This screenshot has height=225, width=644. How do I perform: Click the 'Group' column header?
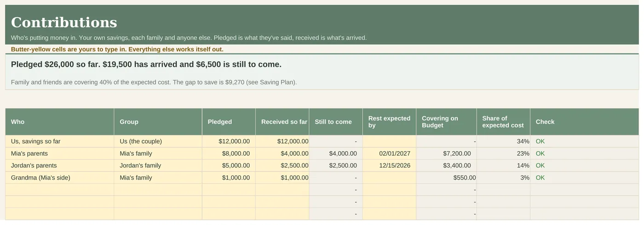click(158, 122)
